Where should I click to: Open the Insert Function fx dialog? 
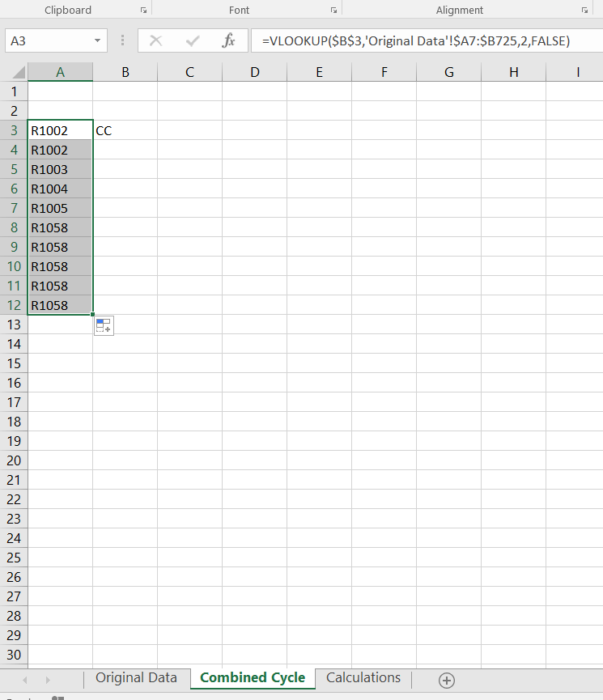coord(228,41)
